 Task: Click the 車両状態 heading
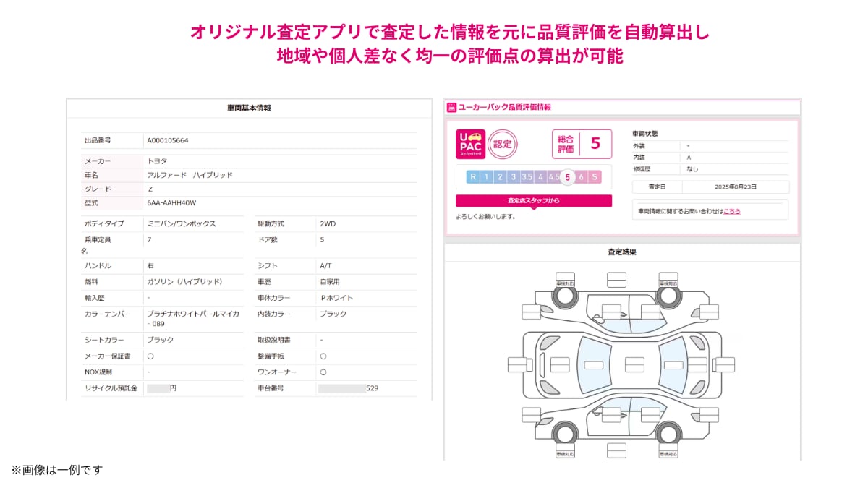(x=644, y=134)
